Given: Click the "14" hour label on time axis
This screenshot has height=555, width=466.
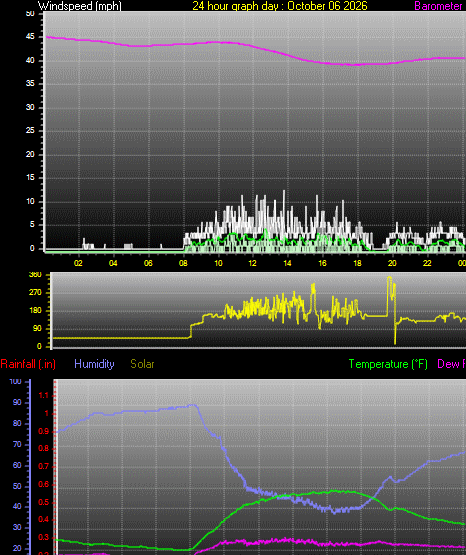Looking at the screenshot, I should 287,263.
